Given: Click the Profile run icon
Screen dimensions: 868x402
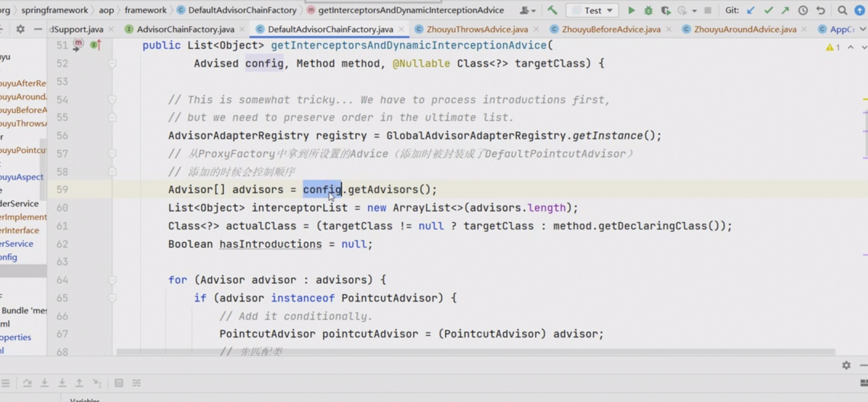Looking at the screenshot, I should point(682,10).
